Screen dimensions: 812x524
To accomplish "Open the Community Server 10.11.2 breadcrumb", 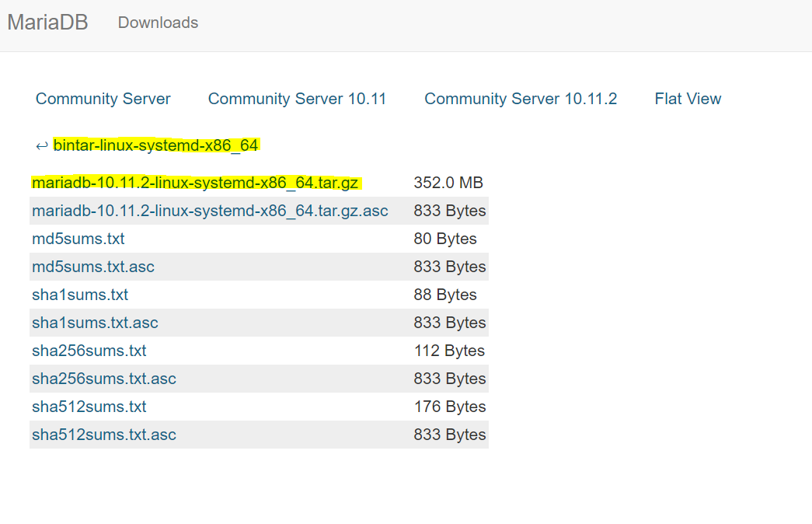I will (521, 99).
